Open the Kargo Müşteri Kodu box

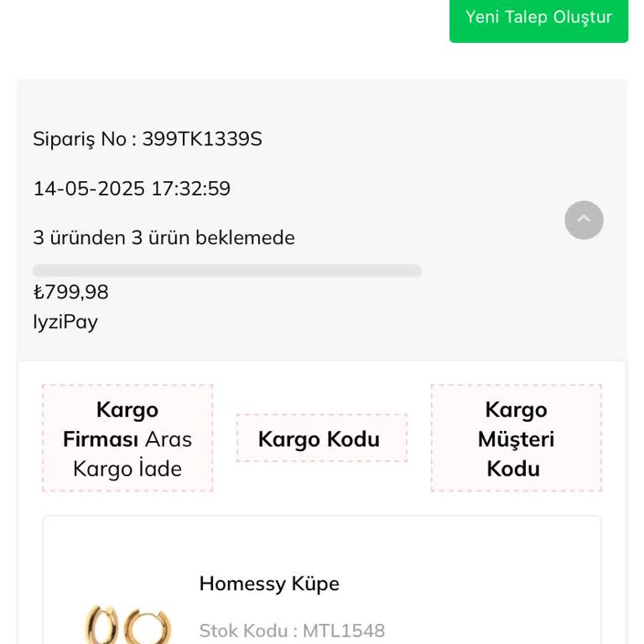516,439
